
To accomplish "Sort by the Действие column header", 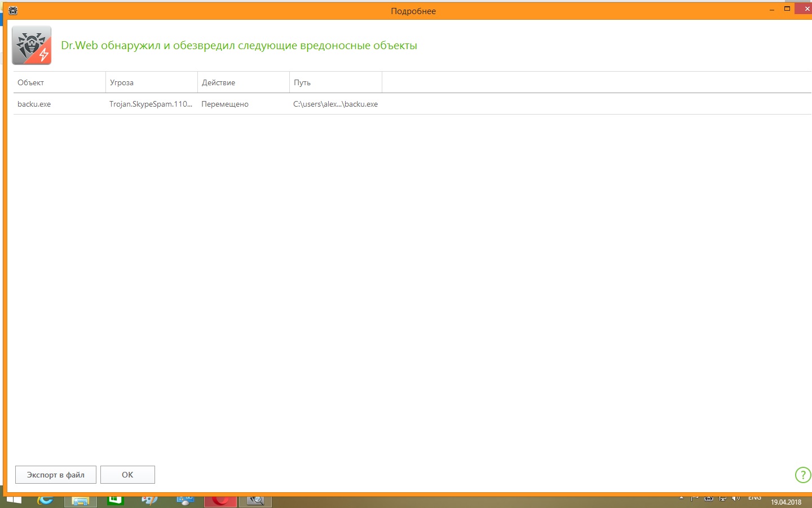I will coord(244,82).
